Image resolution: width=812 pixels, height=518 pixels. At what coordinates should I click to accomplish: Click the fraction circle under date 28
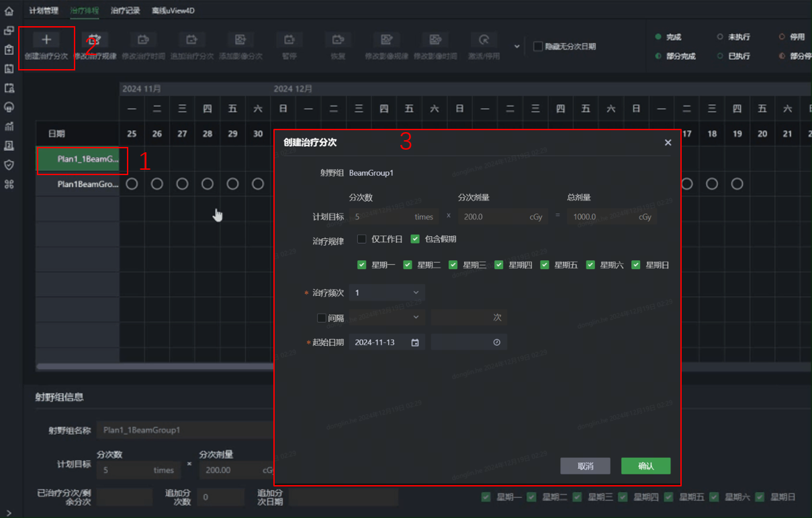[208, 184]
